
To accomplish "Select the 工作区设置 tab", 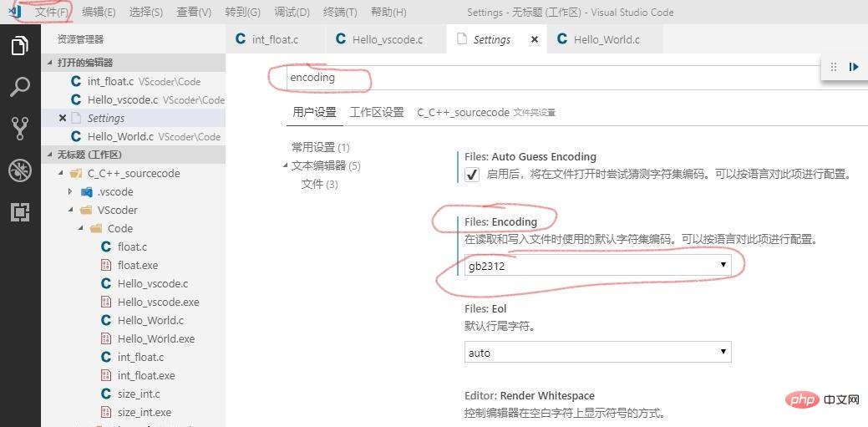I will [x=377, y=113].
